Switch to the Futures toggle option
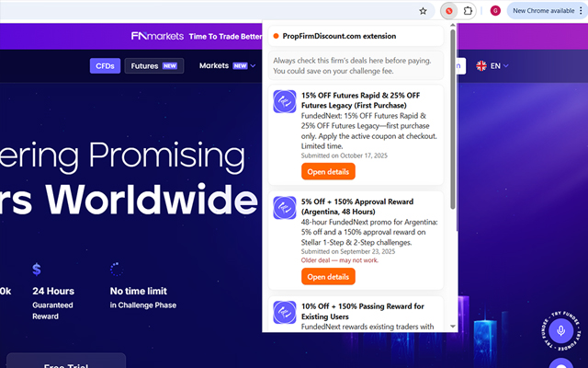This screenshot has height=368, width=588. click(154, 66)
